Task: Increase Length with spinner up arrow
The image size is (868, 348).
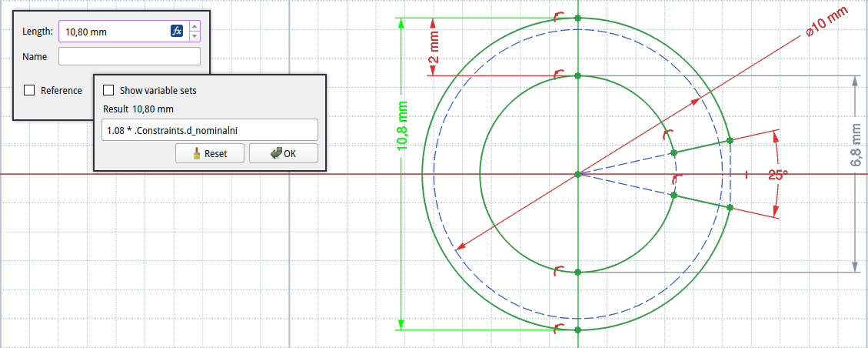Action: tap(194, 27)
